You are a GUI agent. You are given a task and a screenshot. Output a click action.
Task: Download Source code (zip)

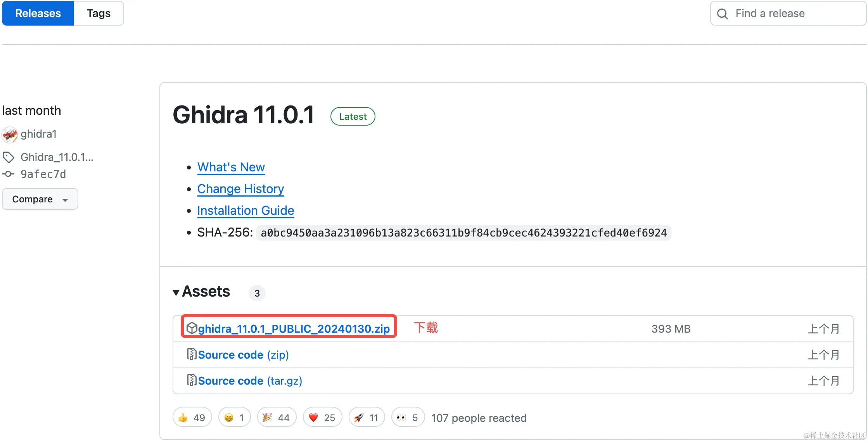pyautogui.click(x=244, y=355)
